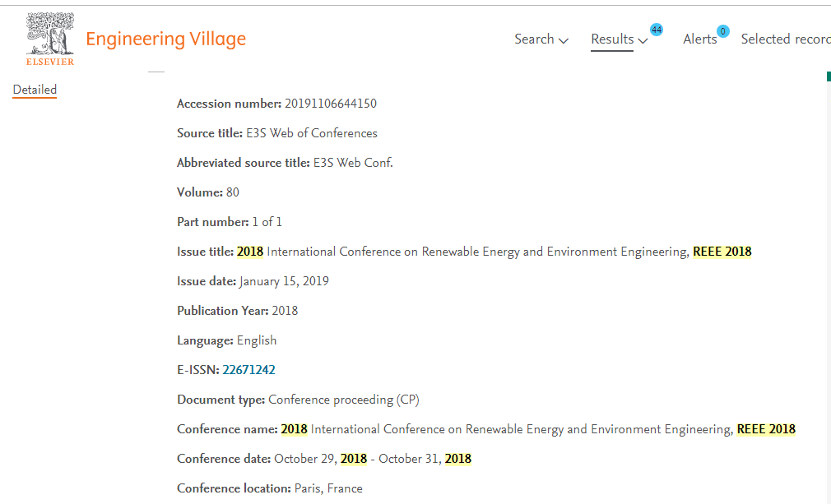The image size is (831, 504).
Task: Click the blue 44 results count badge
Action: coord(656,30)
